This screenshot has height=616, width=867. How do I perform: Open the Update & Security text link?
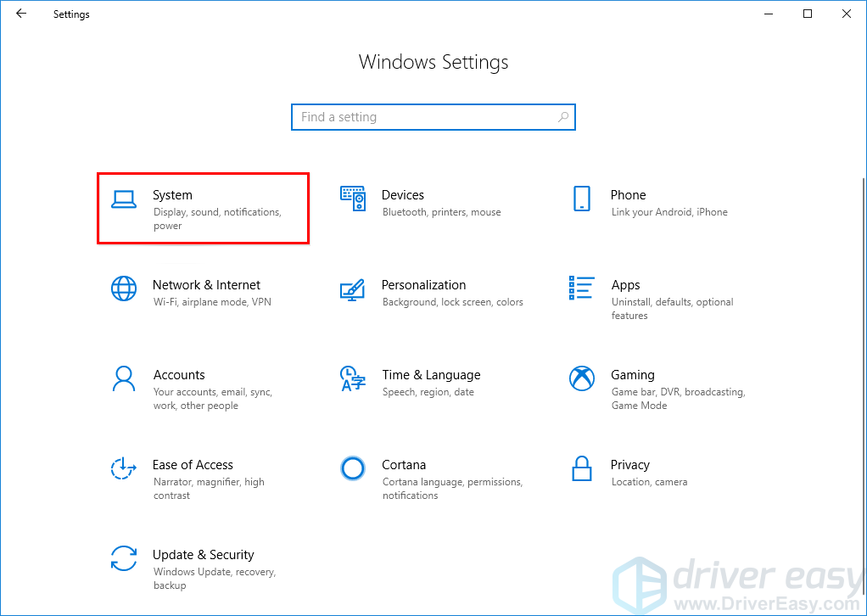tap(203, 555)
